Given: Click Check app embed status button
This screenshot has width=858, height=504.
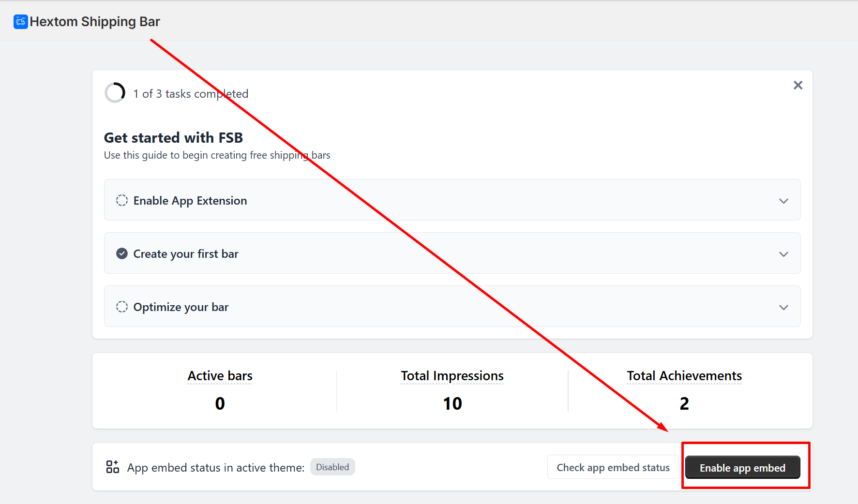Looking at the screenshot, I should pos(613,467).
